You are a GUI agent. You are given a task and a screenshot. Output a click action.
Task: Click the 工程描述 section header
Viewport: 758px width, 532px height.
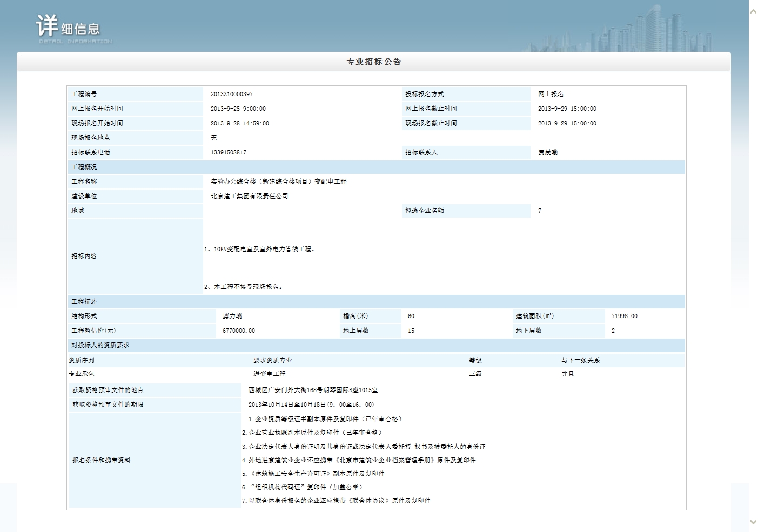point(84,301)
